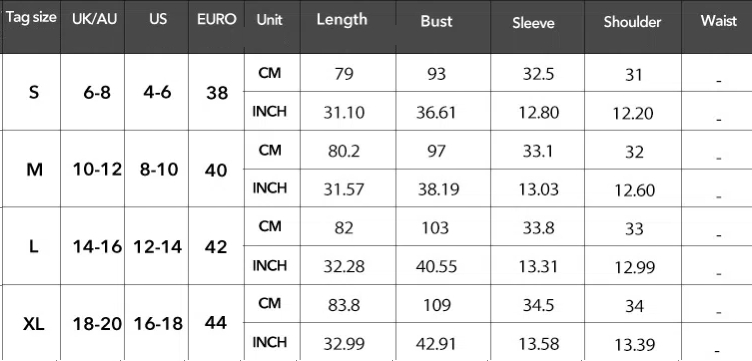Click the EURO 44 cell
The width and height of the screenshot is (752, 361).
click(216, 324)
